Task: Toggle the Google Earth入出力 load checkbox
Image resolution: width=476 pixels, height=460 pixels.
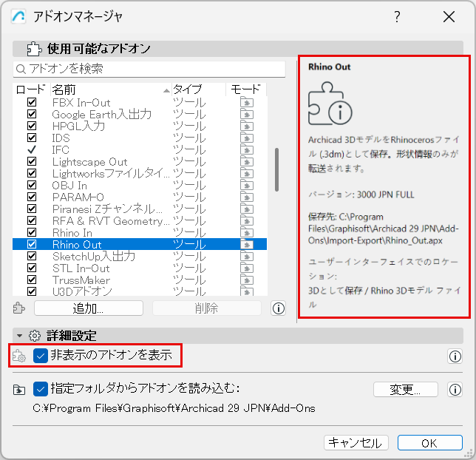Action: tap(32, 114)
